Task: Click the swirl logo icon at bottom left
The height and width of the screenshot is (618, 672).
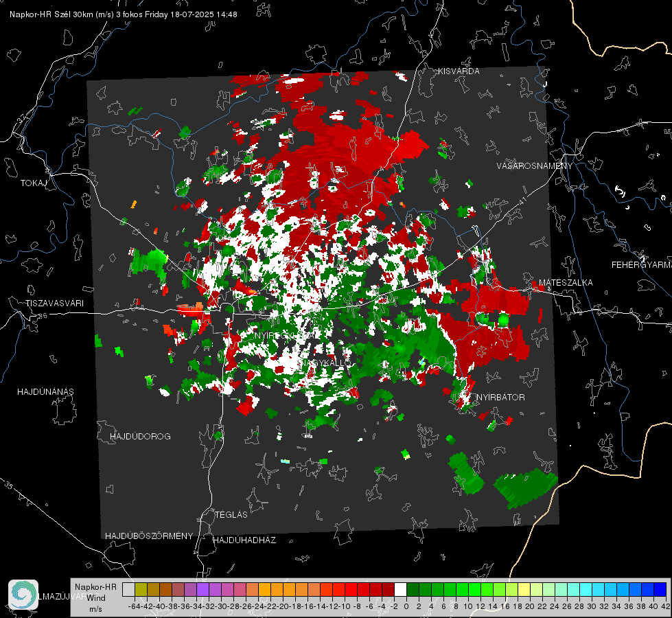Action: click(23, 595)
